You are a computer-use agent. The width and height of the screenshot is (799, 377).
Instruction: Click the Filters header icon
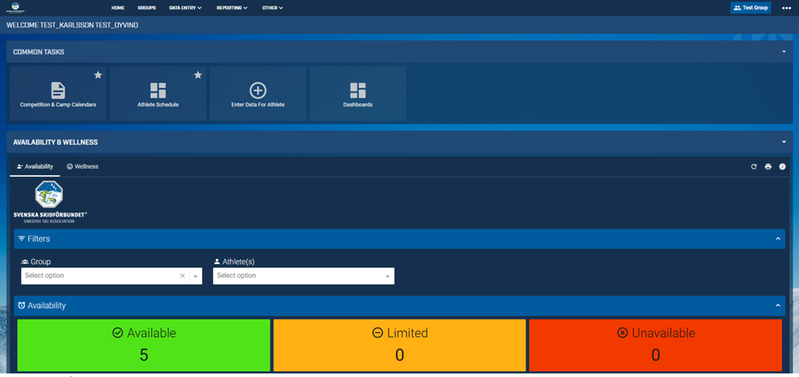(22, 238)
